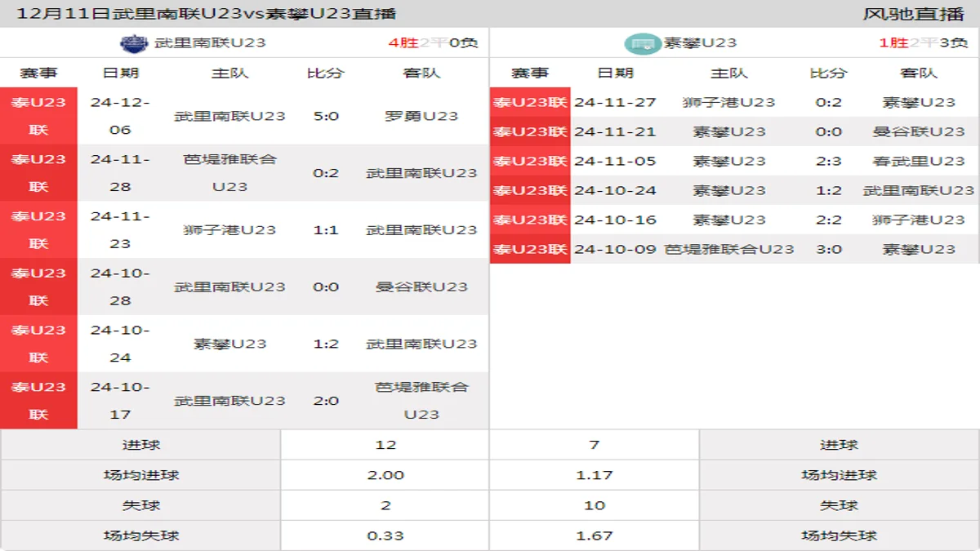Click the 24-10-17 date cell
This screenshot has height=551, width=980.
pyautogui.click(x=120, y=401)
